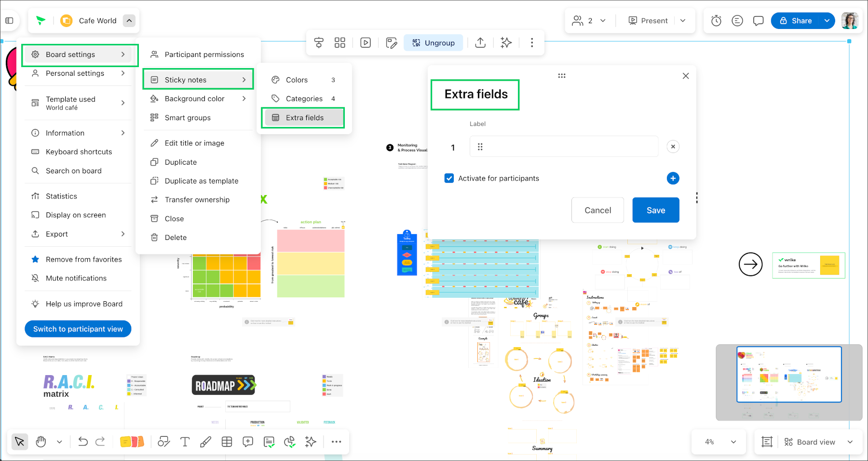Viewport: 868px width, 461px height.
Task: Expand the Cafe World board menu chevron
Action: [x=129, y=21]
